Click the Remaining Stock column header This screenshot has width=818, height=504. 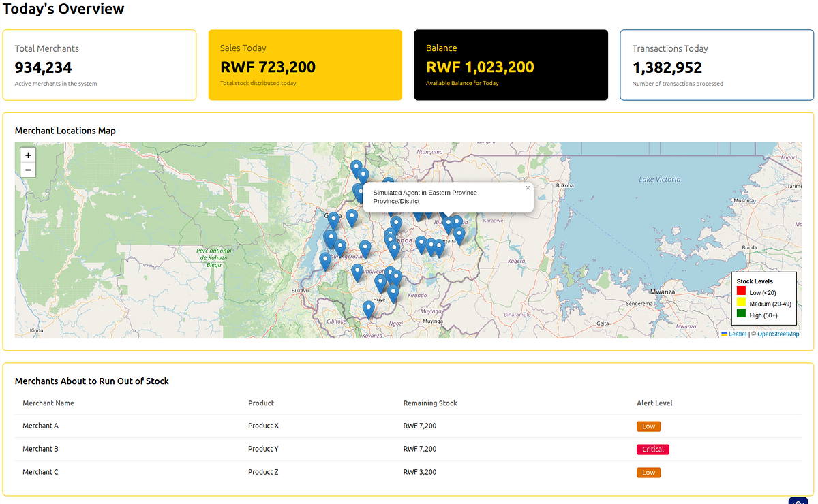[430, 403]
